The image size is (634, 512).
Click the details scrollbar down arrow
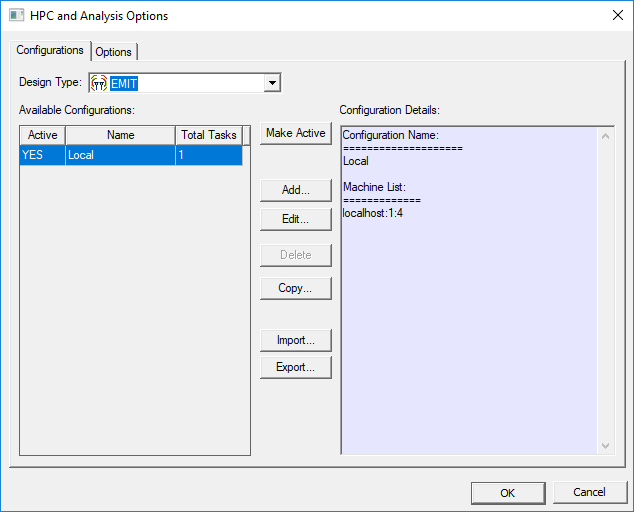coord(605,446)
